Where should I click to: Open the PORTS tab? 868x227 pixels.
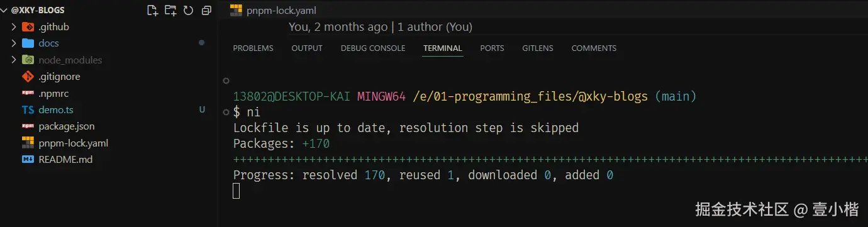coord(492,48)
